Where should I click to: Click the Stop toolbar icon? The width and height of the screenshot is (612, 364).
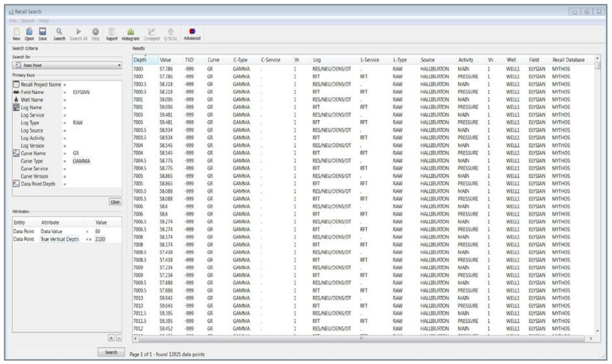[95, 34]
